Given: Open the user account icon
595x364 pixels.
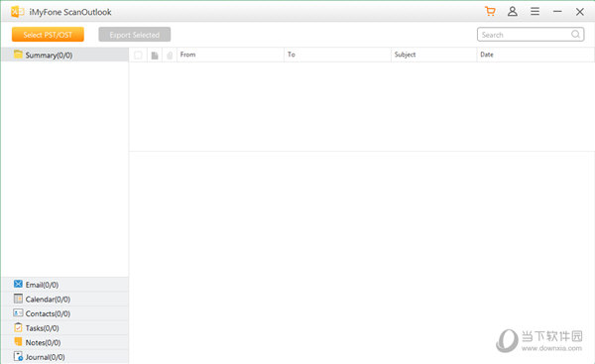Looking at the screenshot, I should [x=513, y=11].
